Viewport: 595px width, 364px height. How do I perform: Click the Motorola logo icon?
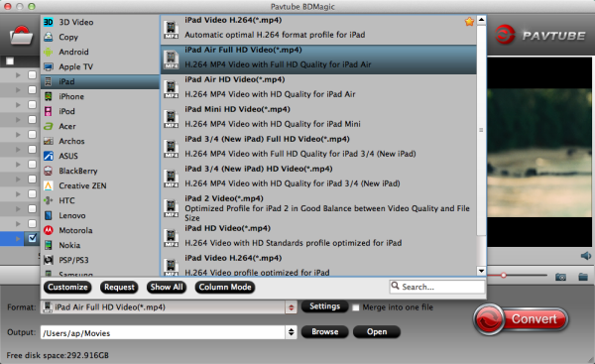click(49, 230)
